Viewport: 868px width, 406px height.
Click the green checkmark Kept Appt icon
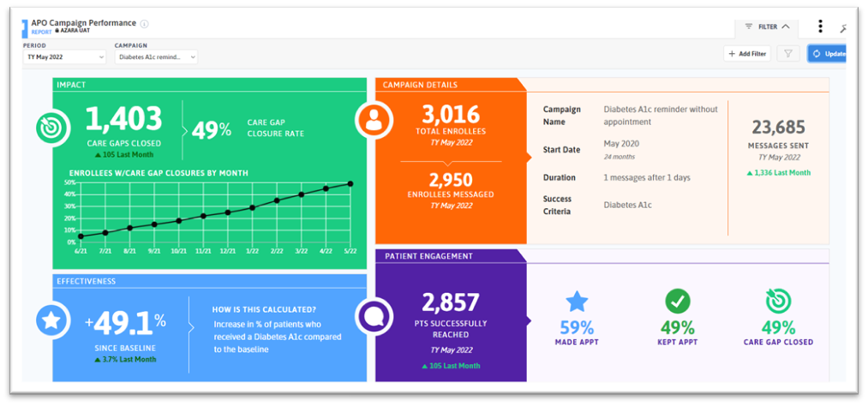(x=678, y=301)
